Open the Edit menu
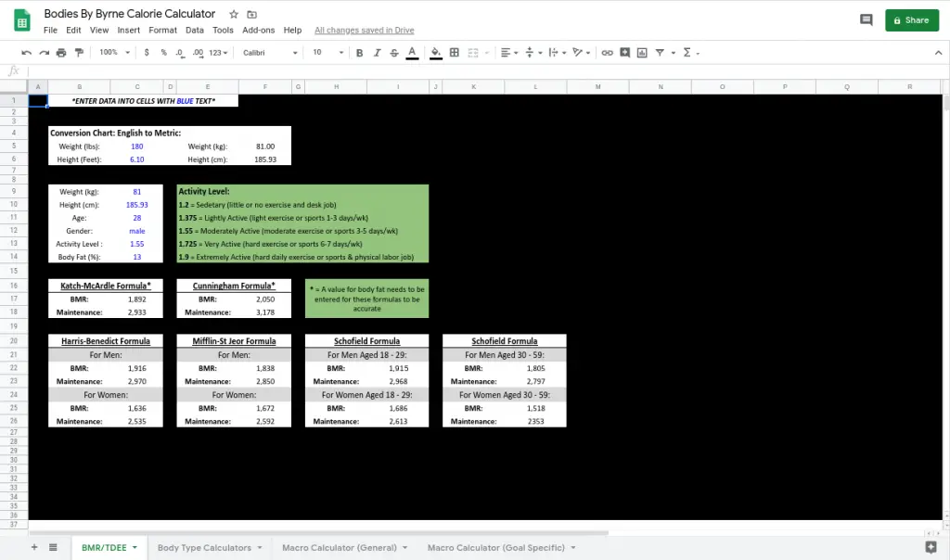Viewport: 950px width, 560px height. (73, 31)
